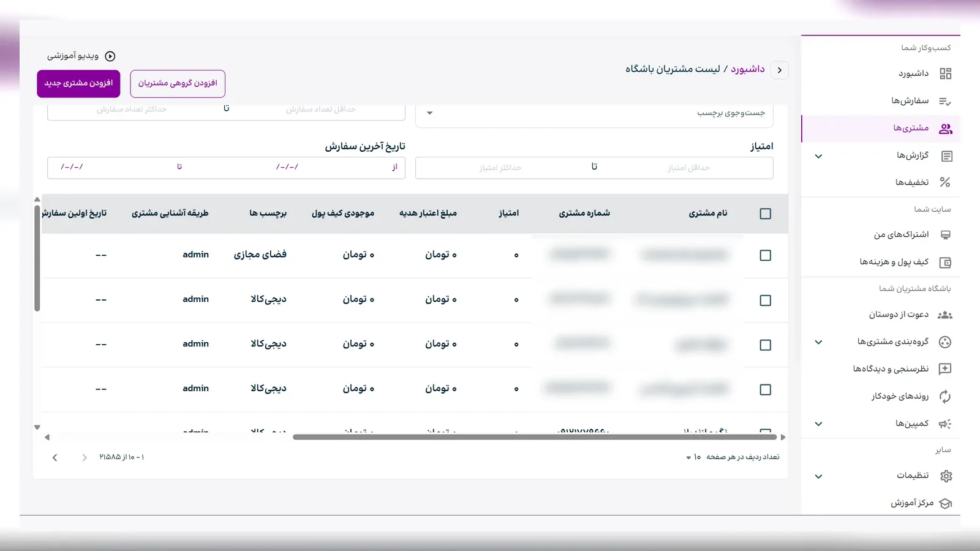Viewport: 980px width, 551px height.
Task: Open the مرکز آموزش graduation cap icon
Action: coord(946,503)
